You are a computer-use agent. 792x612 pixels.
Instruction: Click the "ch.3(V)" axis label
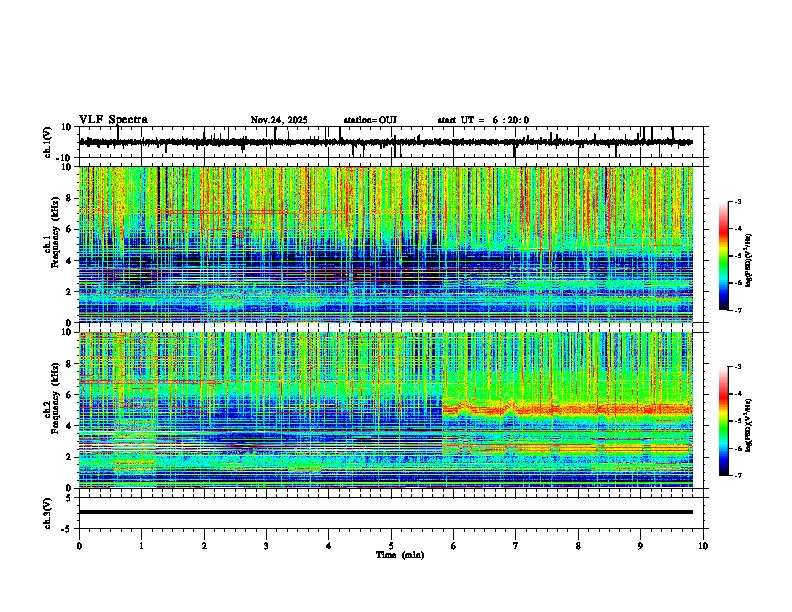point(48,514)
